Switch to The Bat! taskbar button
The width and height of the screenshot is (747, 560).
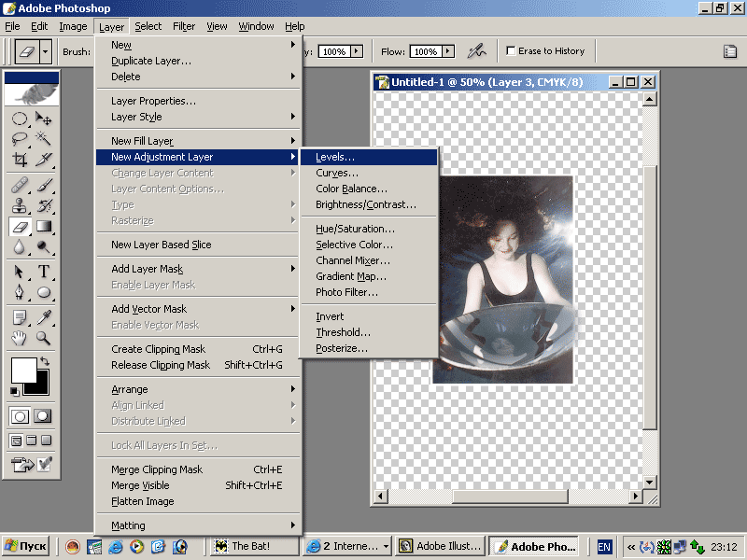tap(254, 546)
